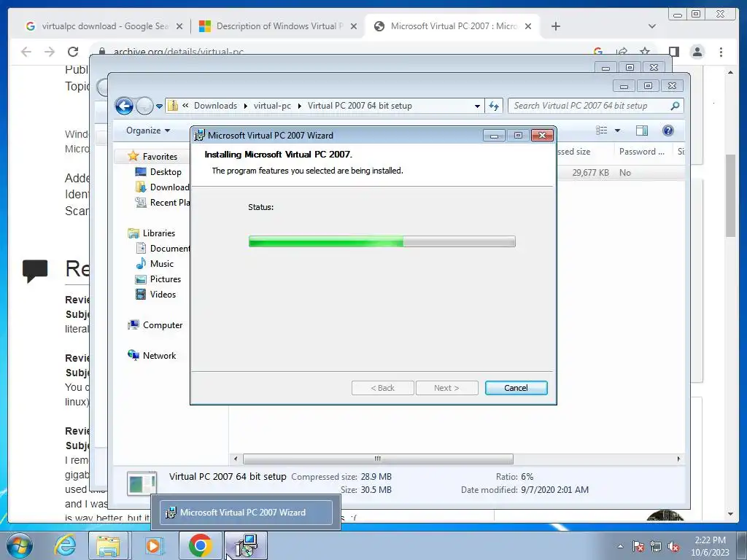Click the network tray icon
This screenshot has width=747, height=560.
(656, 547)
